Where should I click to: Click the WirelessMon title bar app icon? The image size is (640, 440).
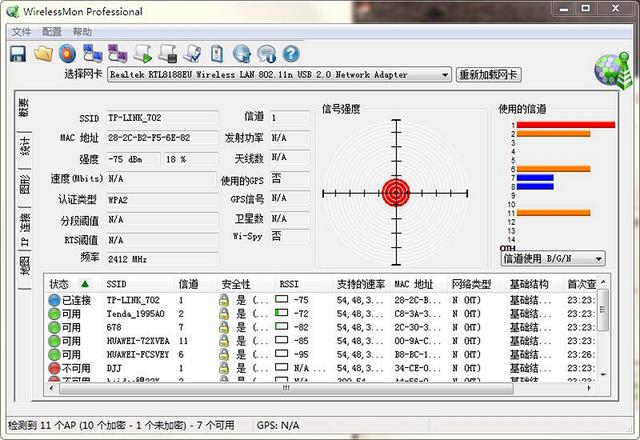coord(13,11)
